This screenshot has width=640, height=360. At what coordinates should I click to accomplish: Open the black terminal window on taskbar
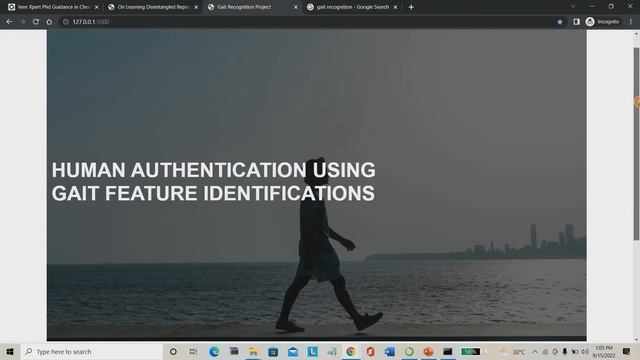448,351
